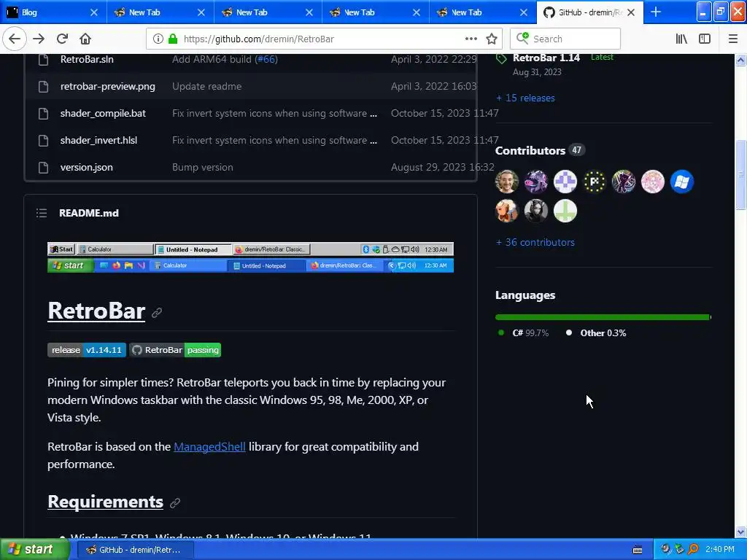747x560 pixels.
Task: Follow the ManagedShell library link
Action: [x=209, y=447]
